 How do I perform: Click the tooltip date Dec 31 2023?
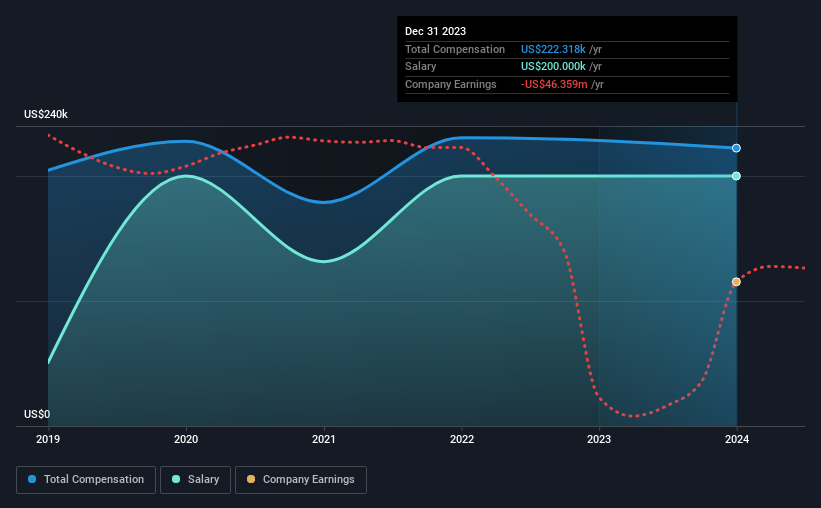pos(435,31)
